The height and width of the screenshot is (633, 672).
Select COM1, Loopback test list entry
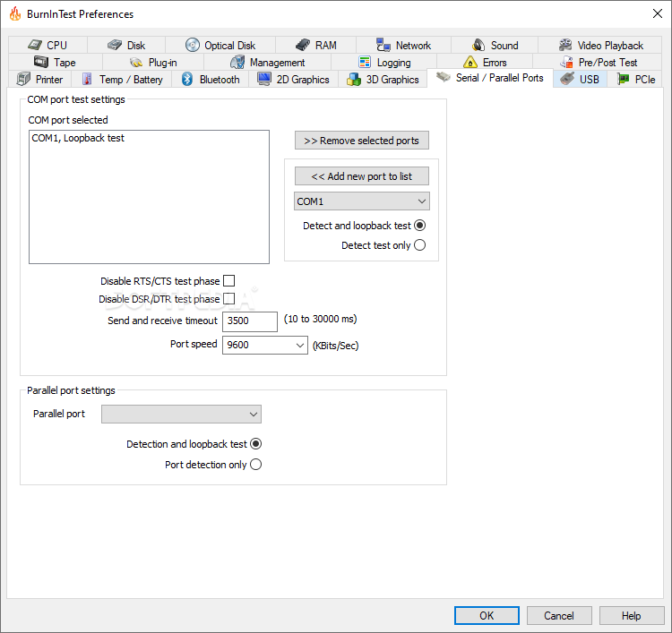(149, 138)
